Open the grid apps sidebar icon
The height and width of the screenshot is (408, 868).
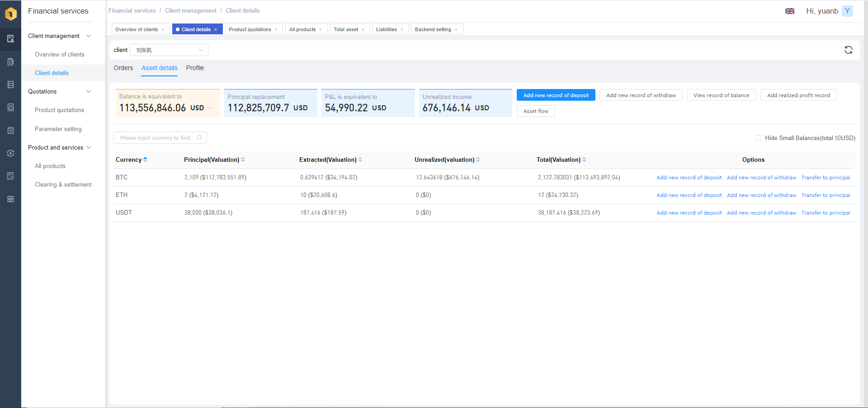pyautogui.click(x=11, y=199)
